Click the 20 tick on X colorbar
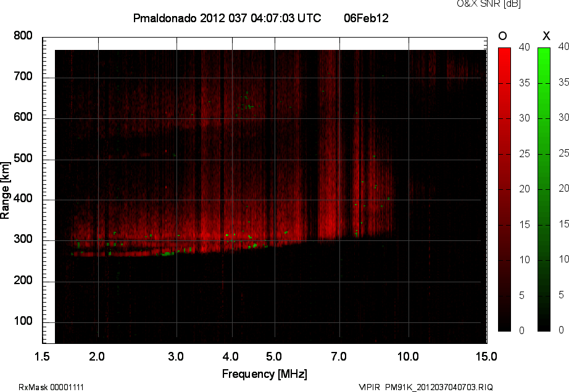 563,189
